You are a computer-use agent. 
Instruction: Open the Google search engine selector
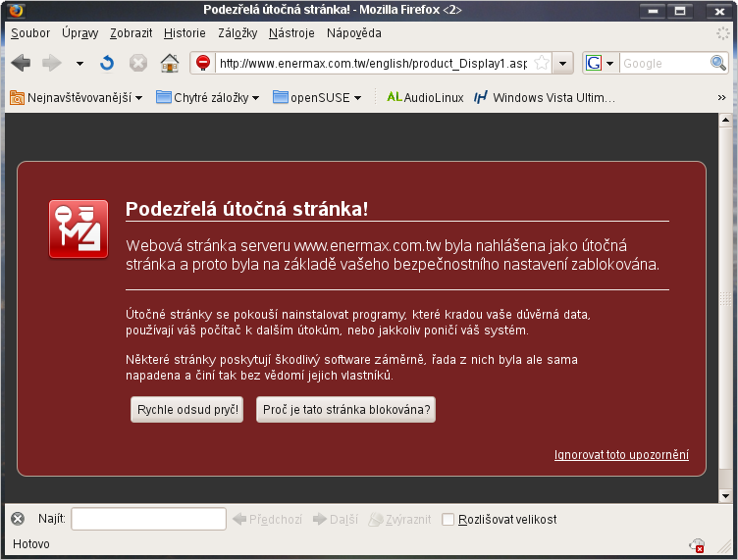tap(600, 63)
